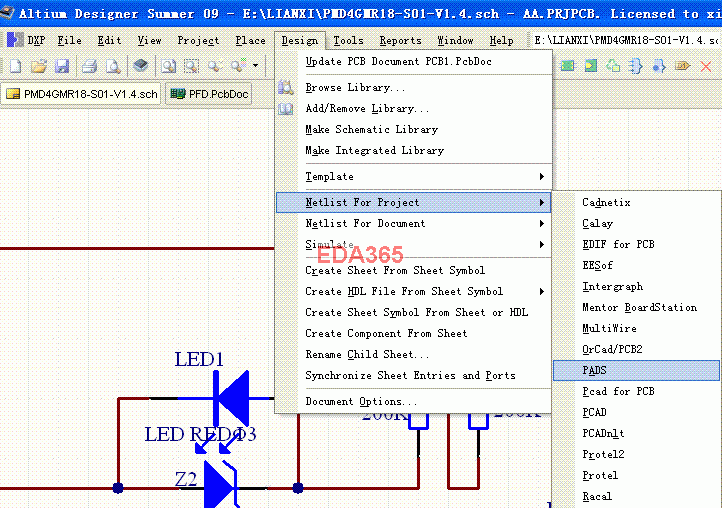The width and height of the screenshot is (722, 508).
Task: Expand the Template submenu
Action: 413,176
